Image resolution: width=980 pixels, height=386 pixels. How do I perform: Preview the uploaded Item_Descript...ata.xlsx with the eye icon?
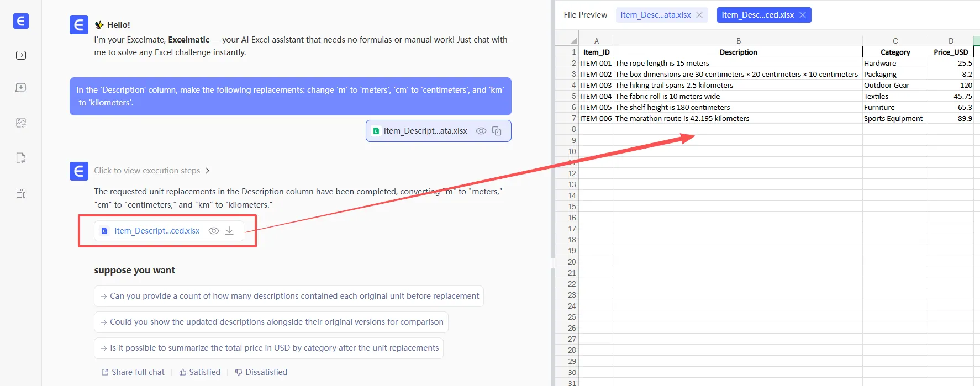tap(481, 131)
